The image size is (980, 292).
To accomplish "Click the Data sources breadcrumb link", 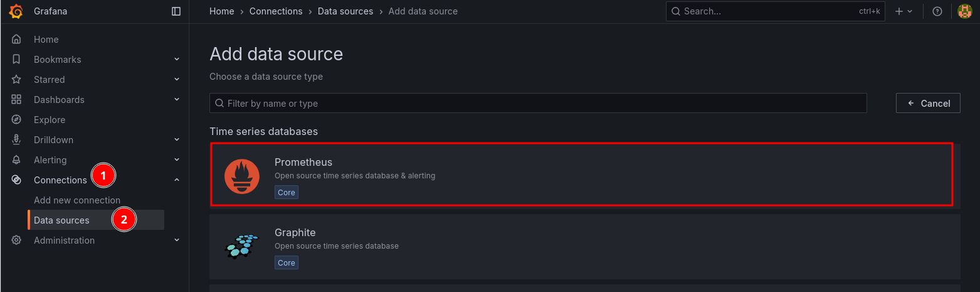I will pyautogui.click(x=345, y=11).
